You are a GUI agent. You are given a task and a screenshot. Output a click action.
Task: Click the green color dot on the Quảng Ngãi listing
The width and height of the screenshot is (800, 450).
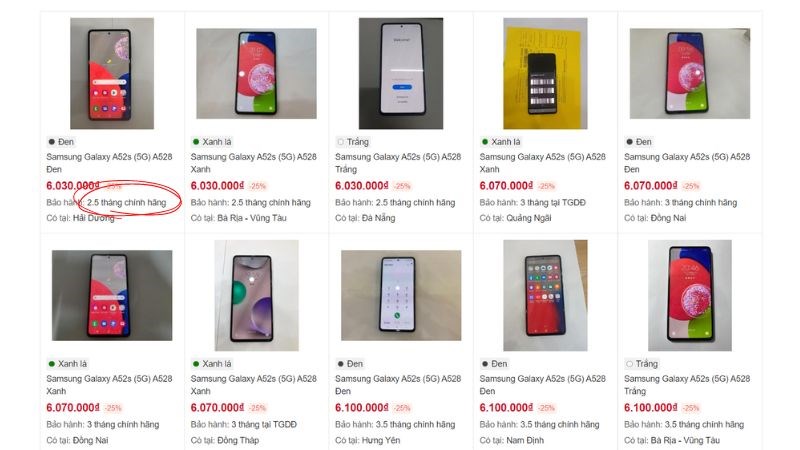coord(484,142)
